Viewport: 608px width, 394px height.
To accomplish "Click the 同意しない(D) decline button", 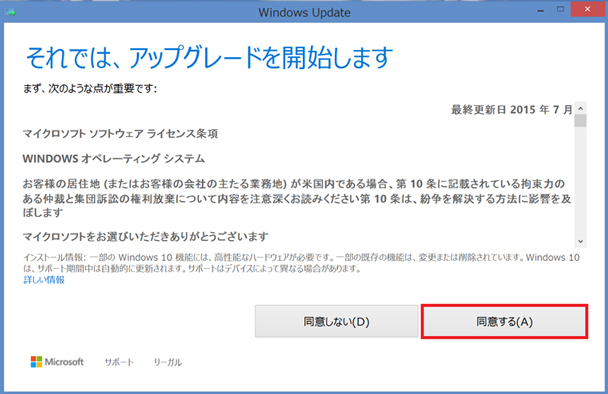I will (x=336, y=321).
